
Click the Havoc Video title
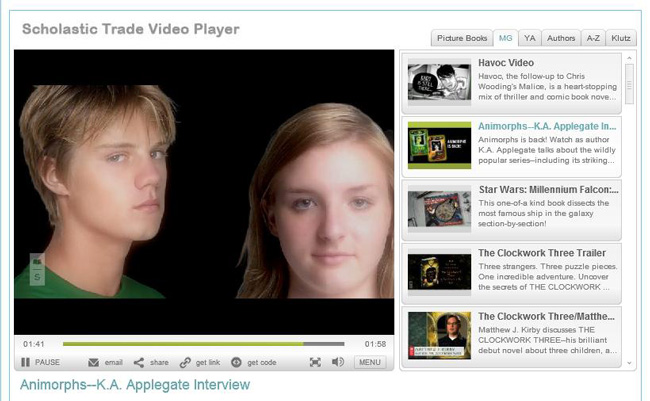(506, 63)
